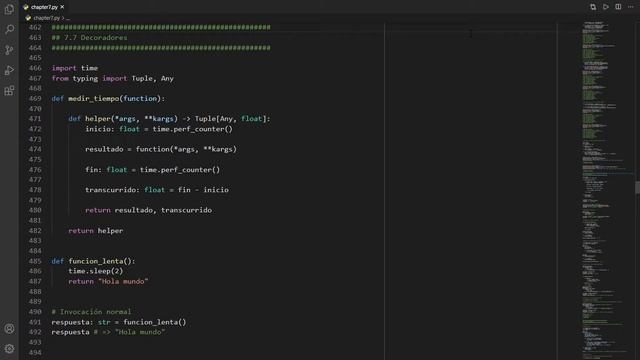Click 'time.perf_counter()' on line 472
Image resolution: width=640 pixels, height=360 pixels.
click(x=193, y=129)
